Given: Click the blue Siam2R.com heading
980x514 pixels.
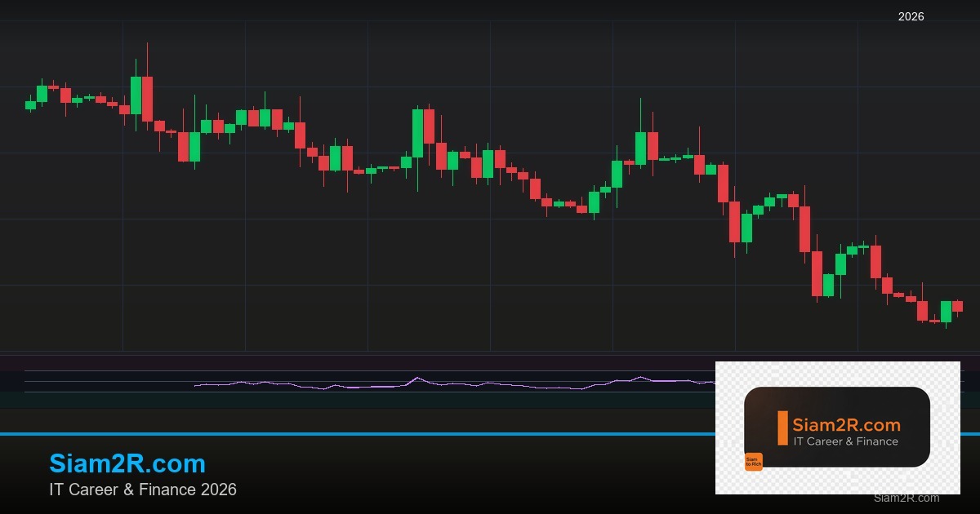Looking at the screenshot, I should [127, 463].
